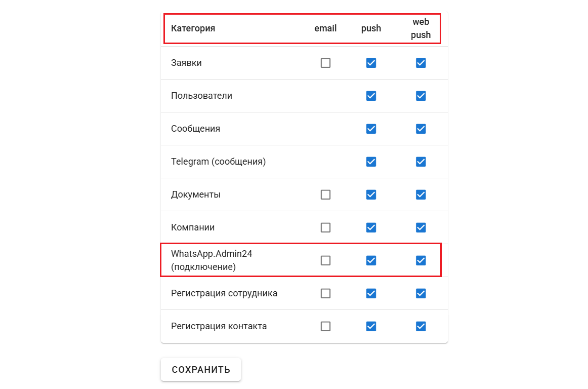Check email for Регистрация сотрудника

(325, 293)
